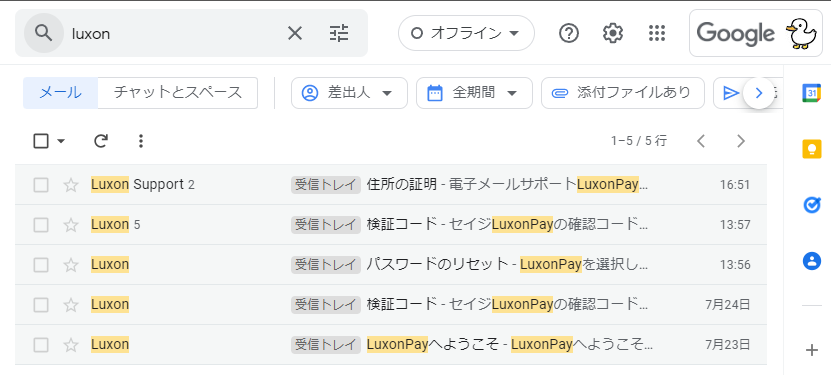Apply the 添付ファイルあり filter chip
This screenshot has height=375, width=831.
point(623,93)
